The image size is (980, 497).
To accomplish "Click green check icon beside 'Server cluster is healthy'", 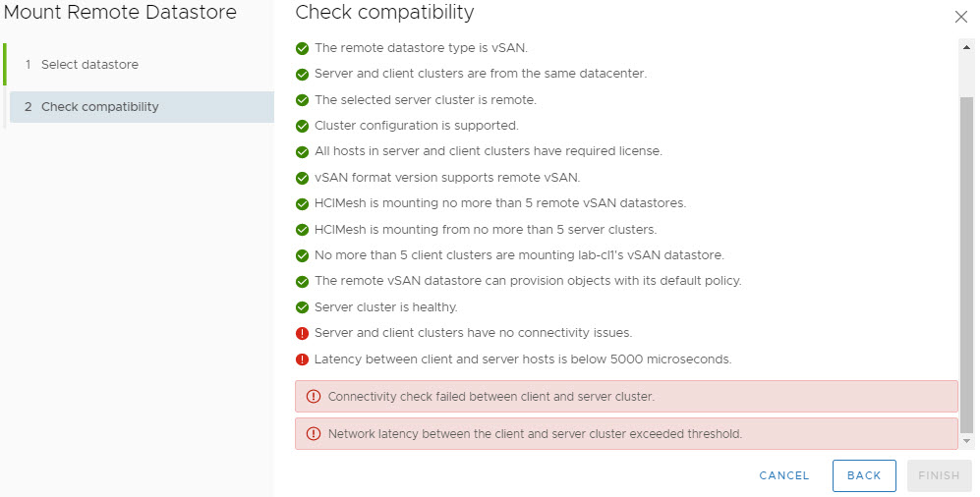I will coord(303,307).
